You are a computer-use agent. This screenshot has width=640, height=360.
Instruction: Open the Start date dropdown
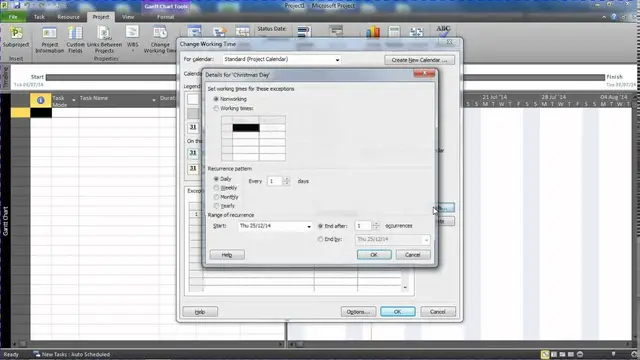[x=309, y=227]
